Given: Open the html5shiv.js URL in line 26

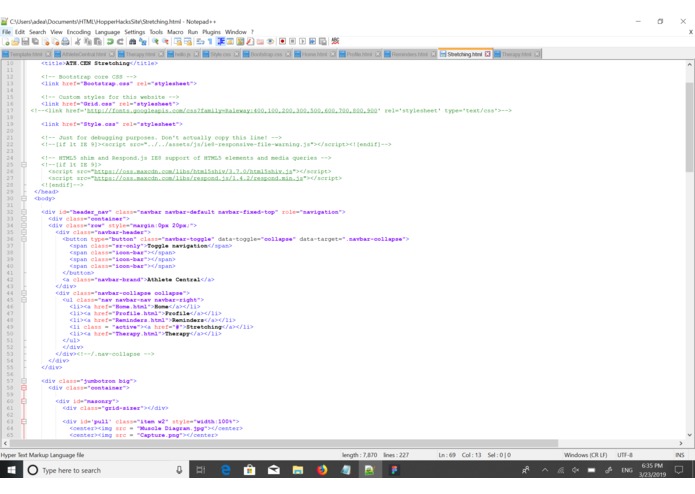Looking at the screenshot, I should point(193,171).
